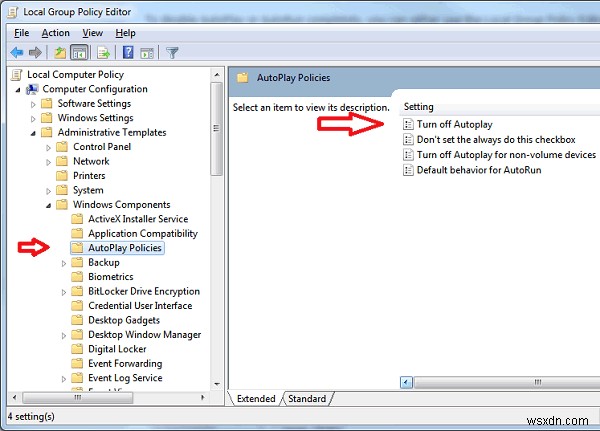
Task: Click the Back arrow toolbar icon
Action: [17, 52]
